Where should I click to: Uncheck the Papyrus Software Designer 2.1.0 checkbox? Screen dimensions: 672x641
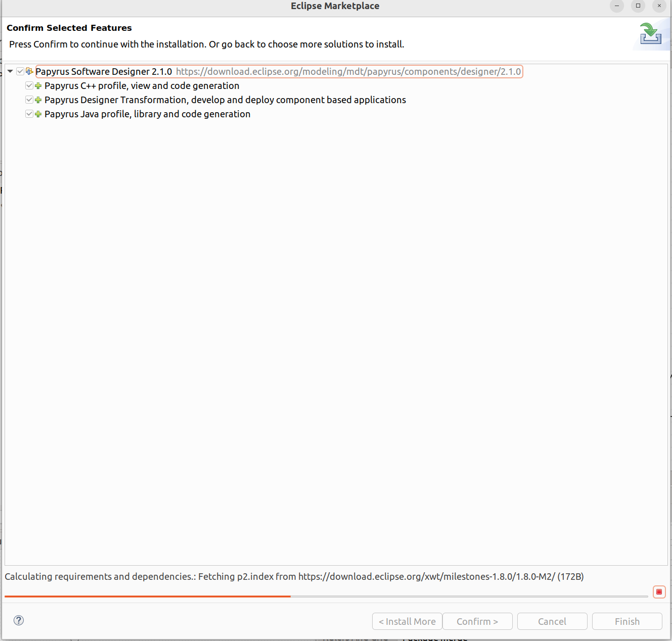[x=20, y=71]
